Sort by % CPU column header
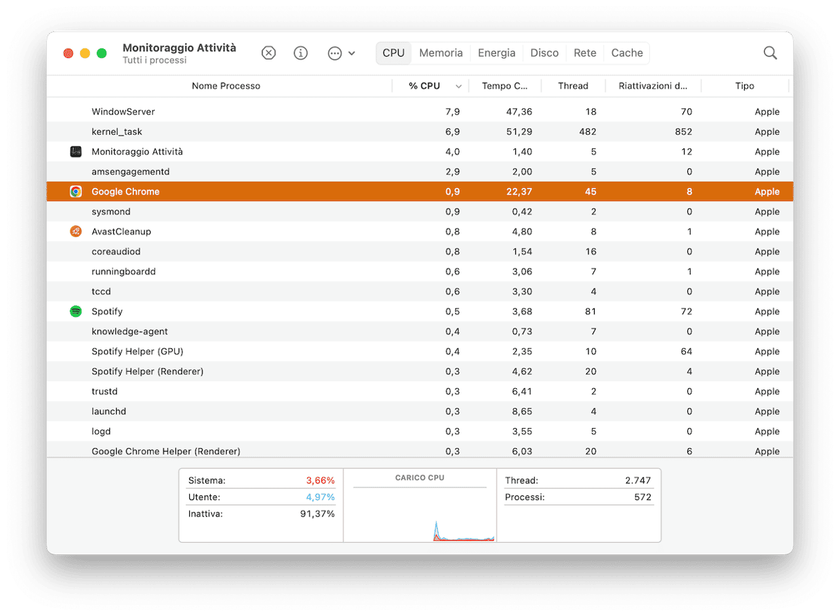This screenshot has width=840, height=616. [424, 86]
